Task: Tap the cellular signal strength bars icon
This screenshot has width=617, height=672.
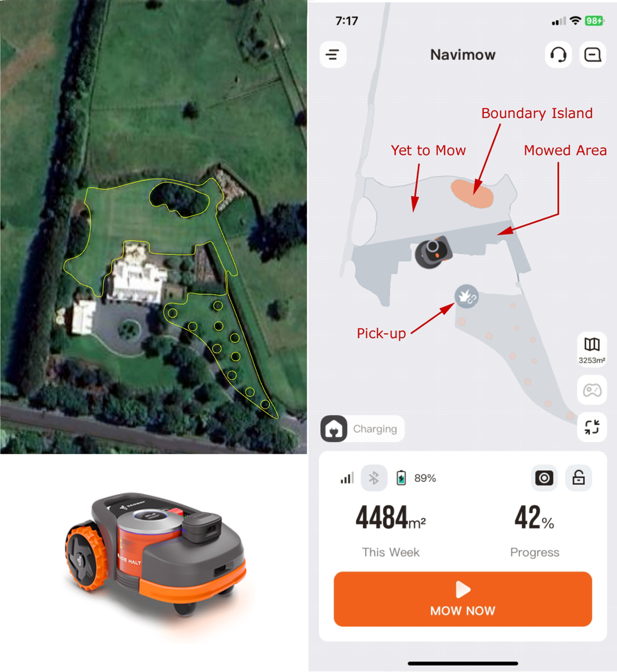Action: (347, 478)
